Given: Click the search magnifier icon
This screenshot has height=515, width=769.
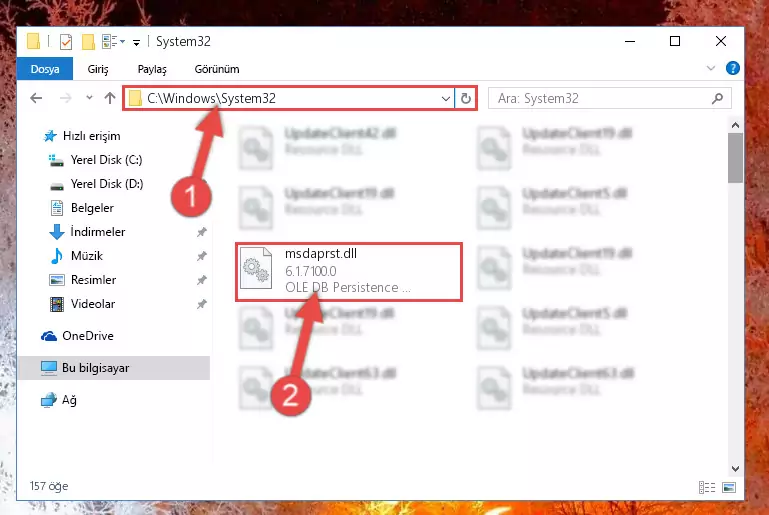Looking at the screenshot, I should click(x=717, y=99).
